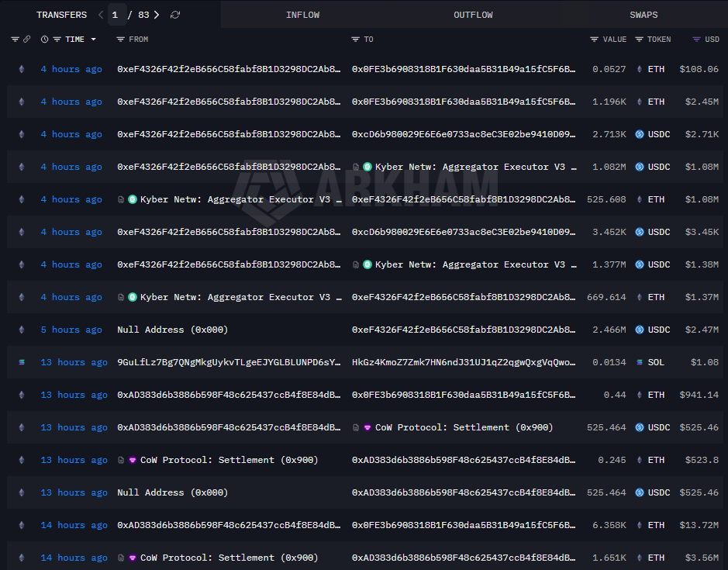Switch to the SWAPS tab
728x570 pixels.
tap(643, 15)
